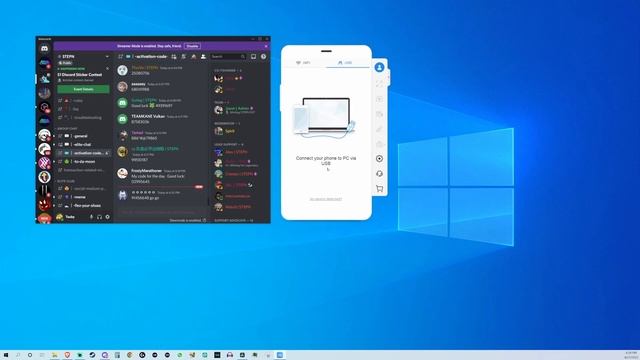
Task: Open the elite-chat channel
Action: pos(83,144)
